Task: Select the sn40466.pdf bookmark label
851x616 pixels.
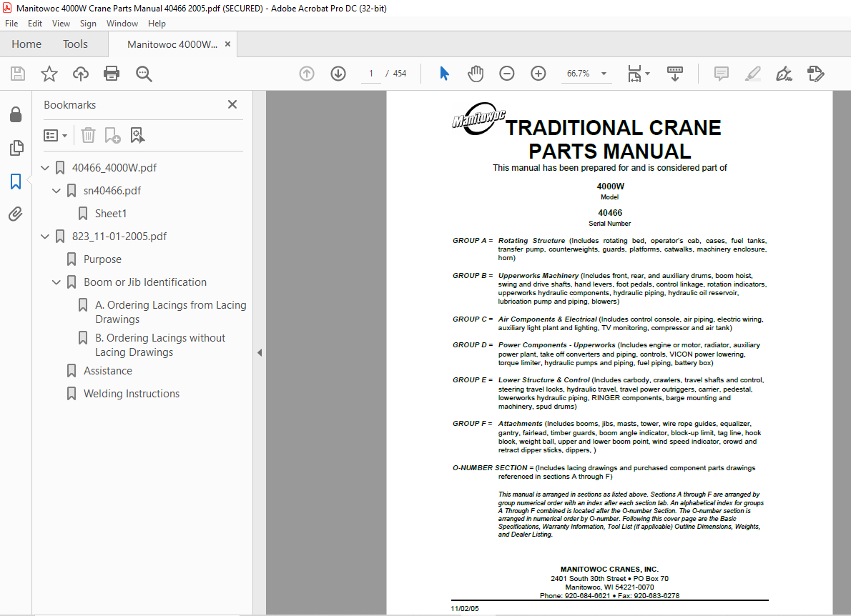Action: (112, 191)
